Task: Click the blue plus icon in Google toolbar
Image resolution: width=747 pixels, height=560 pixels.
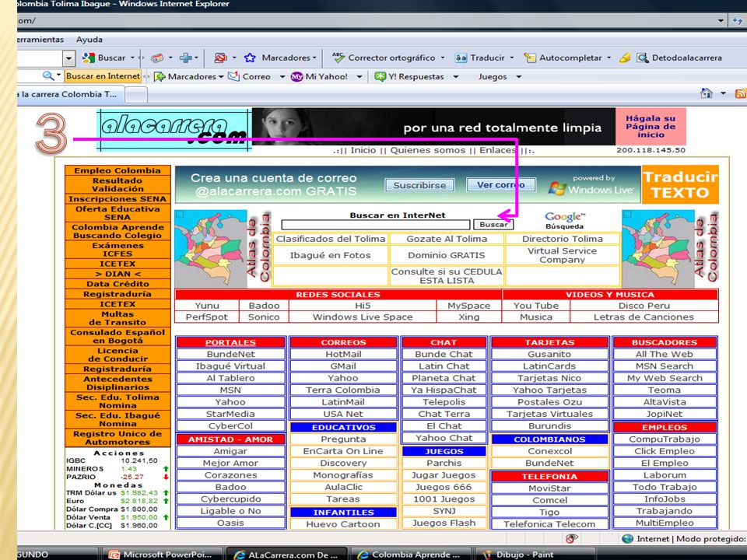Action: click(x=185, y=58)
